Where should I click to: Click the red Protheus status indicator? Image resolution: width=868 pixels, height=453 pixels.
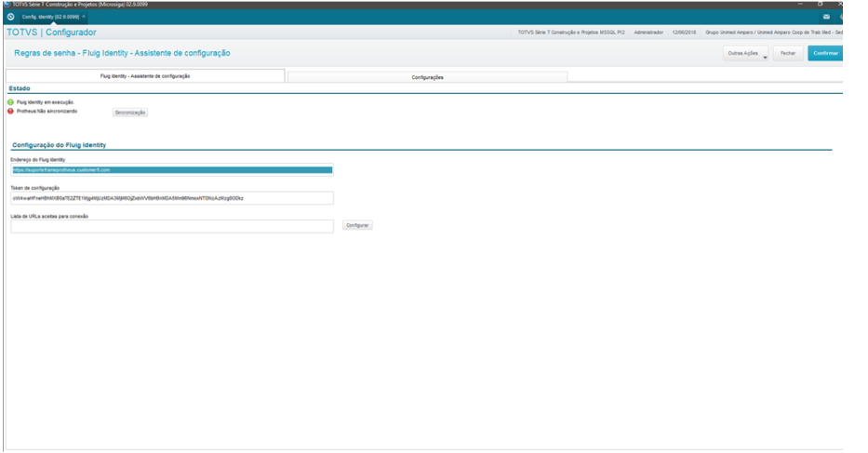click(x=10, y=112)
